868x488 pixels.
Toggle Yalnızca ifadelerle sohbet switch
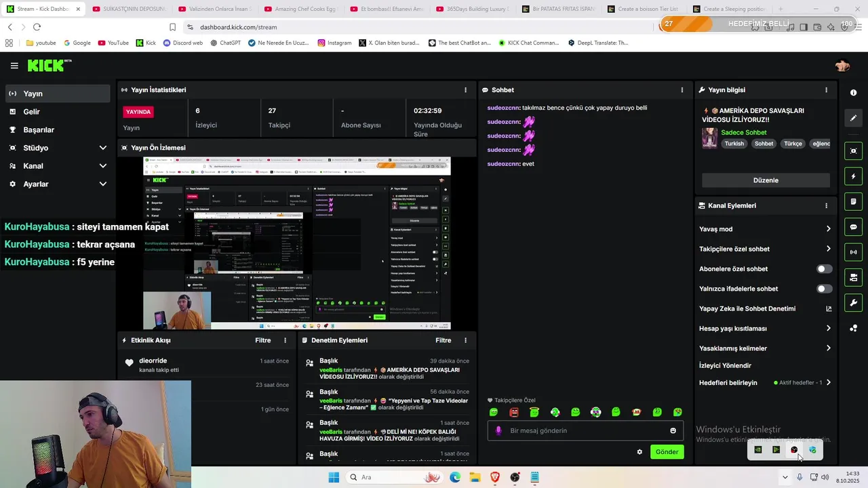coord(824,289)
